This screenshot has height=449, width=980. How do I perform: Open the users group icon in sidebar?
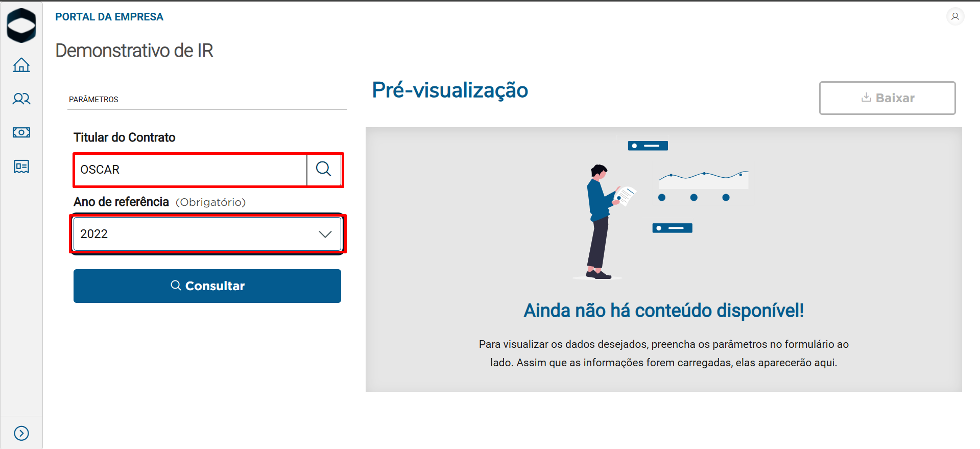tap(21, 99)
